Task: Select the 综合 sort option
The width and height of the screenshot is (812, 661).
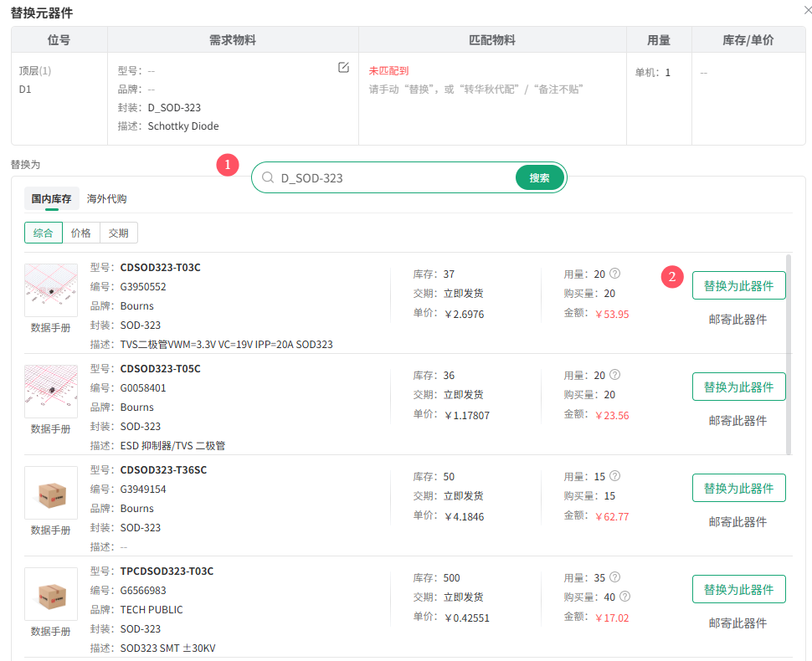Action: pyautogui.click(x=44, y=233)
